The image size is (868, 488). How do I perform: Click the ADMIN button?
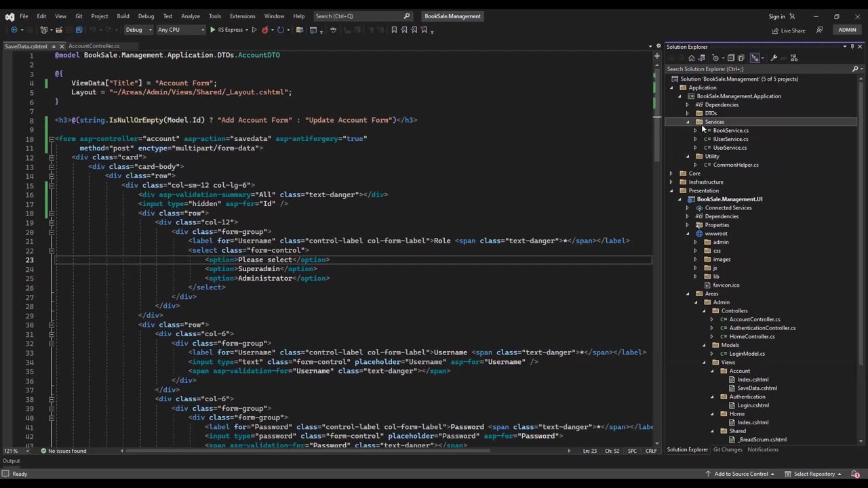tap(847, 30)
